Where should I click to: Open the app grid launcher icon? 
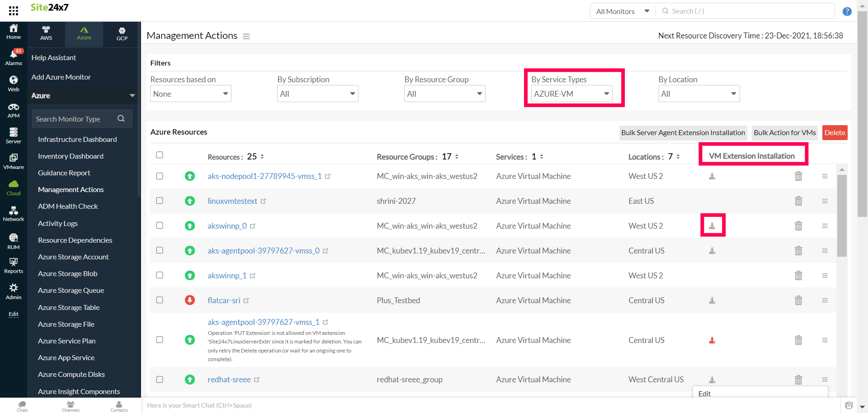coord(14,11)
